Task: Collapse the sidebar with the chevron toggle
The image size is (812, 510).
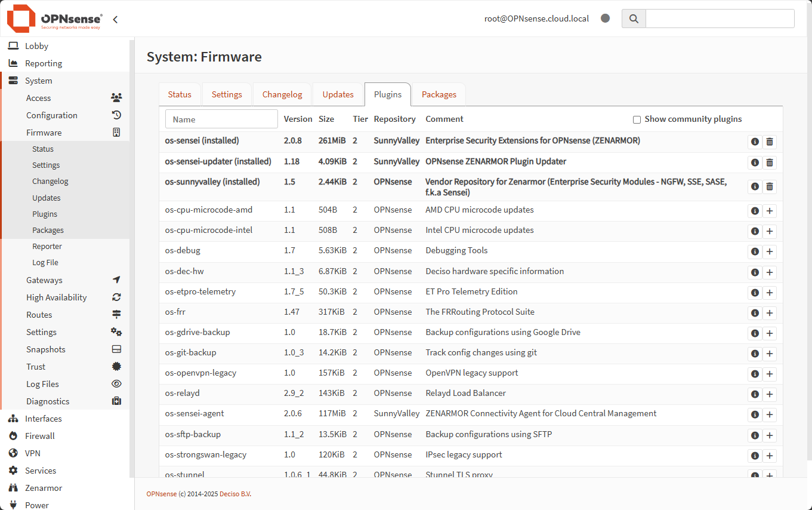Action: pyautogui.click(x=115, y=19)
